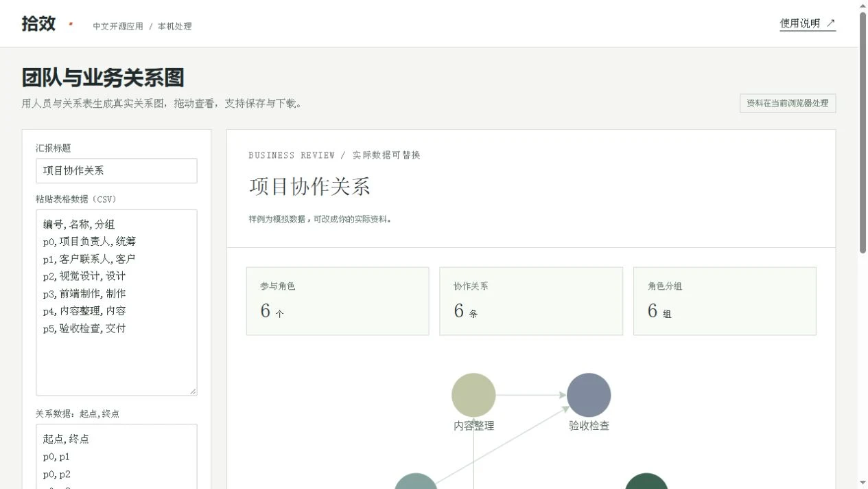Click the scrollbar down arrow
868x489 pixels.
(863, 483)
